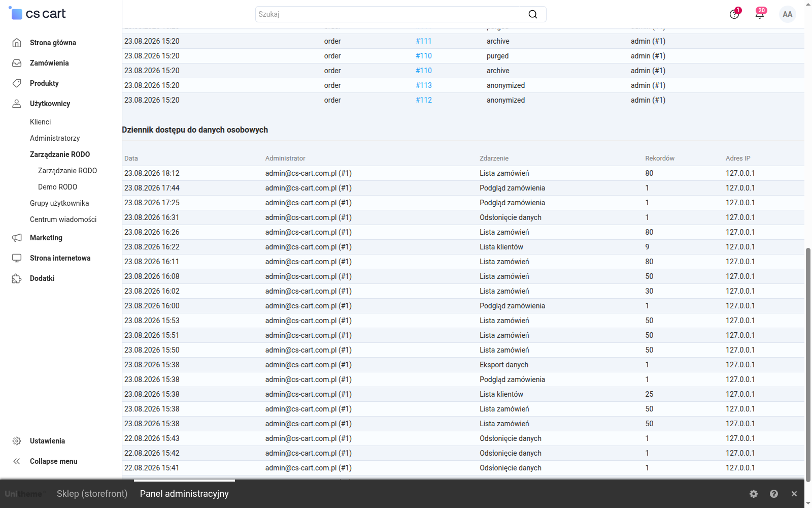Expand the Marketing menu section
This screenshot has width=812, height=508.
click(46, 238)
